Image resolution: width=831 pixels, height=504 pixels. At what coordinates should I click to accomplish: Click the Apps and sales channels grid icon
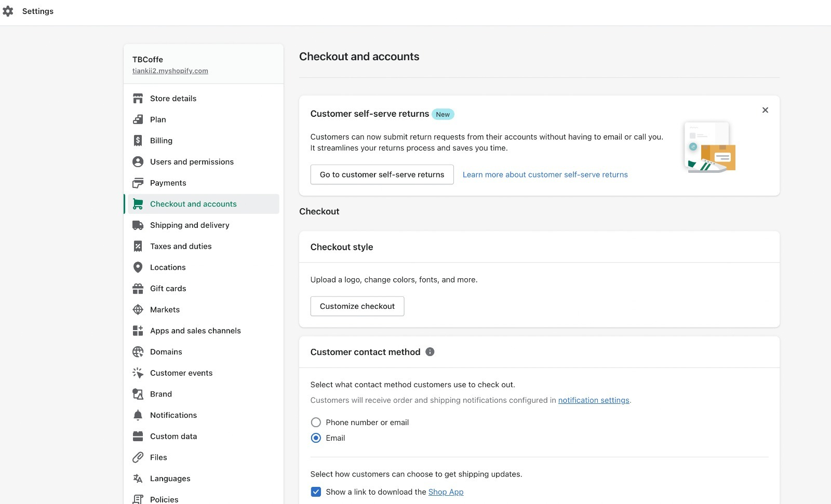138,331
